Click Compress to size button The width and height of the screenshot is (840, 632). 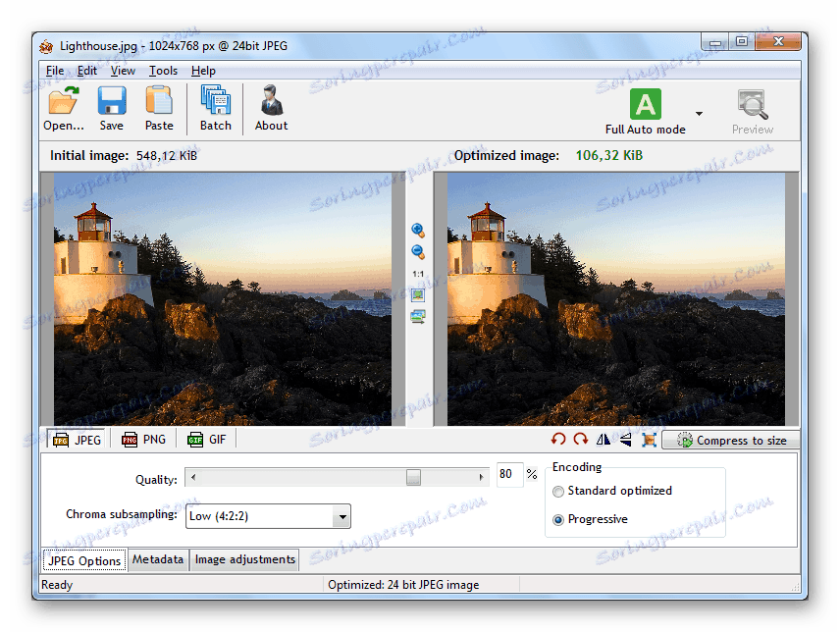(x=731, y=441)
